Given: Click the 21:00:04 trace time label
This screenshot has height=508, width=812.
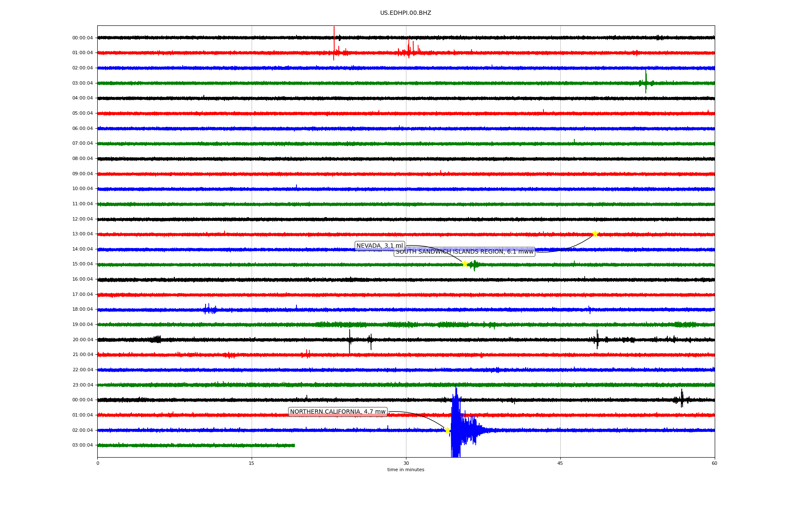Looking at the screenshot, I should (82, 355).
